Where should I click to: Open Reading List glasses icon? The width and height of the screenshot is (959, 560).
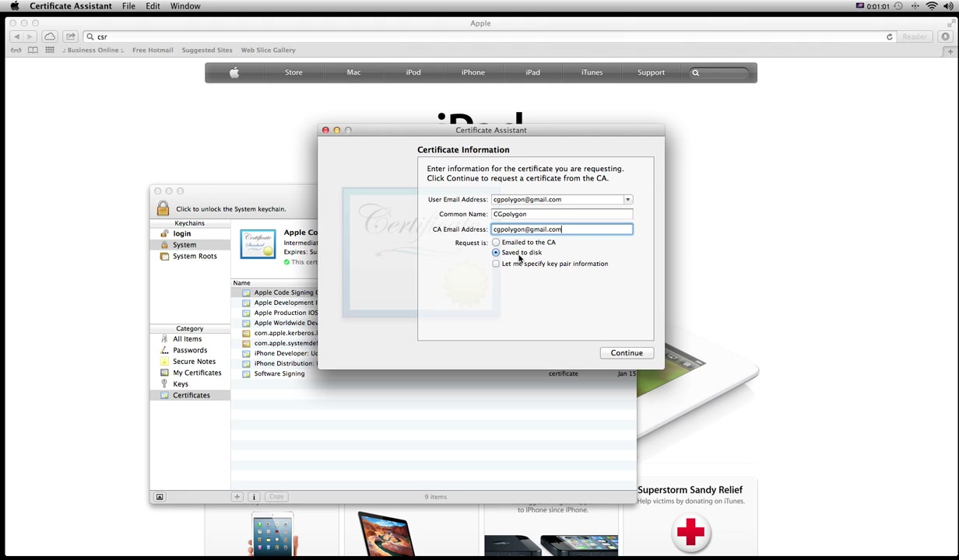[16, 50]
